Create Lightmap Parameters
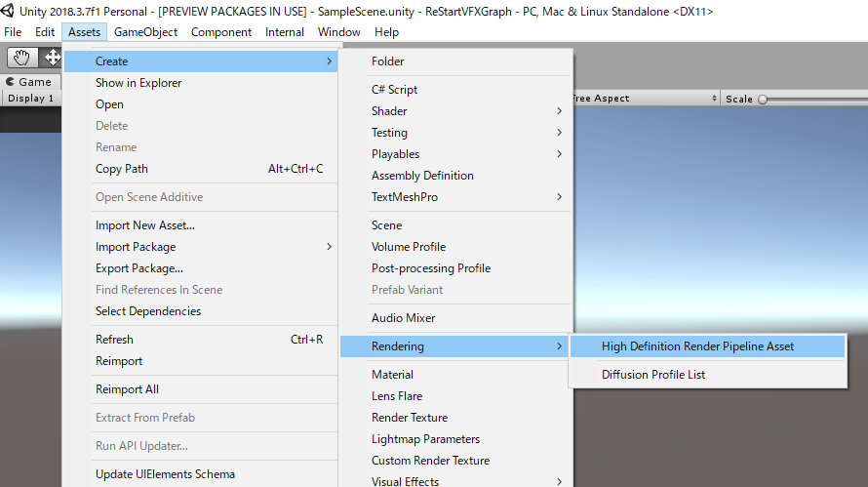This screenshot has height=487, width=868. coord(455,439)
